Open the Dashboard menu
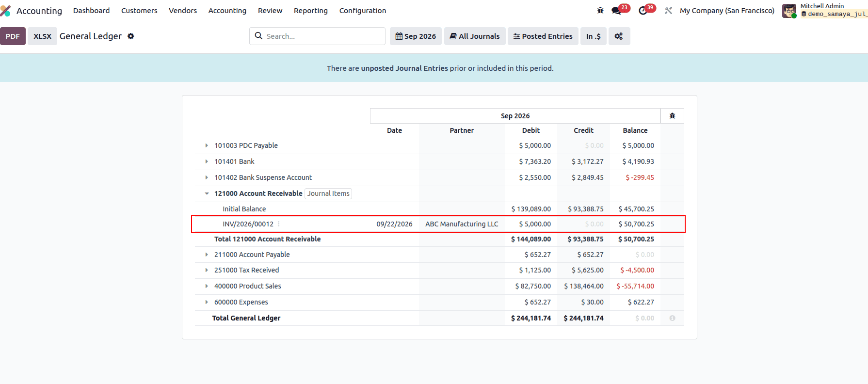This screenshot has height=384, width=868. 91,11
